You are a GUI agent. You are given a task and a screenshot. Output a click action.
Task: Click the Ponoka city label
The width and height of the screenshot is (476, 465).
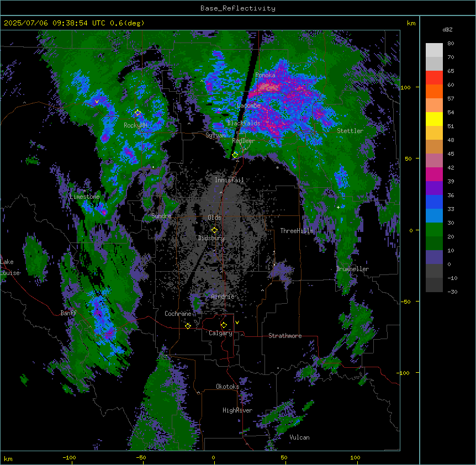point(265,75)
